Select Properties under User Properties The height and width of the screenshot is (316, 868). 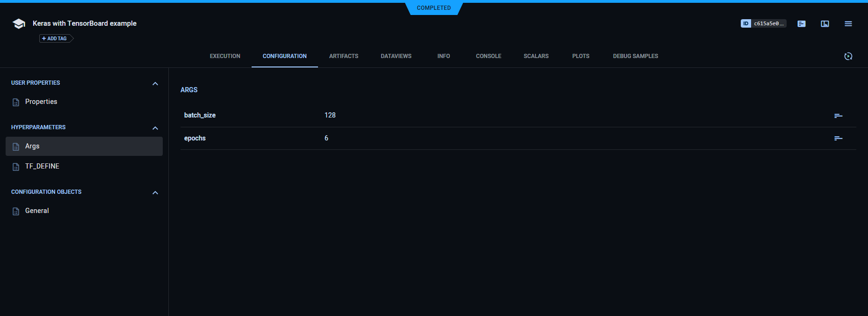[41, 102]
